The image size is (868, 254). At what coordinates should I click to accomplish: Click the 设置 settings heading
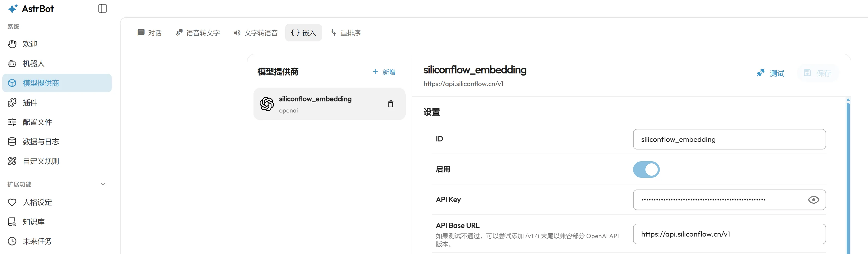tap(432, 112)
